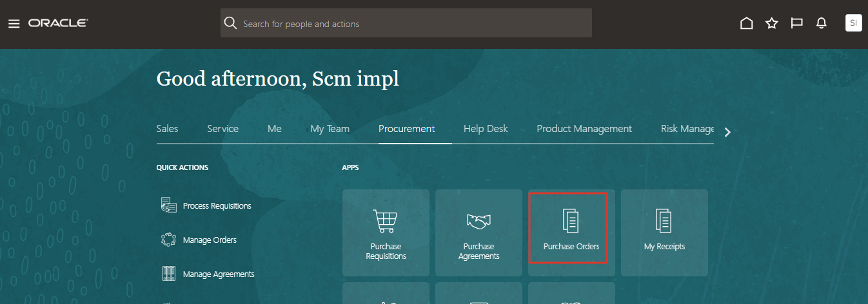Click the Home icon in header
Screen dimensions: 868x304
click(746, 24)
